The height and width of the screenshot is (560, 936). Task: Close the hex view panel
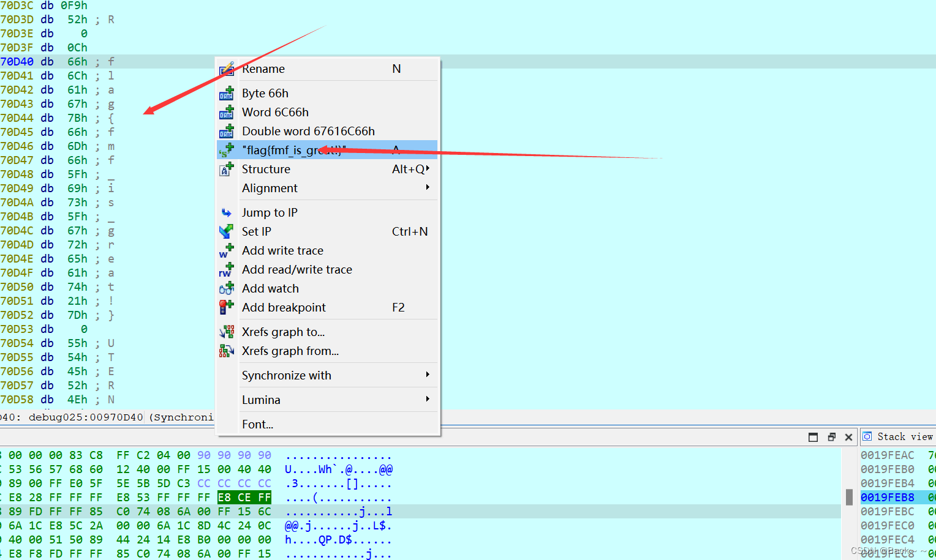(848, 437)
